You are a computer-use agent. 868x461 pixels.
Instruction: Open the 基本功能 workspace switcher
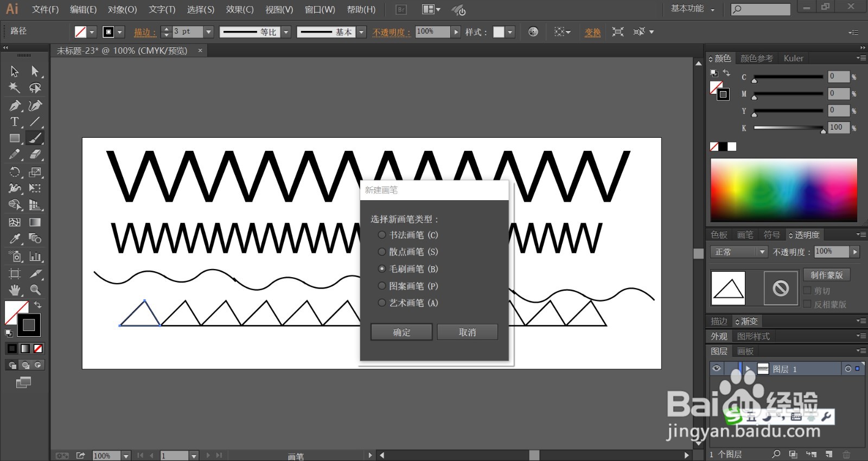tap(693, 9)
